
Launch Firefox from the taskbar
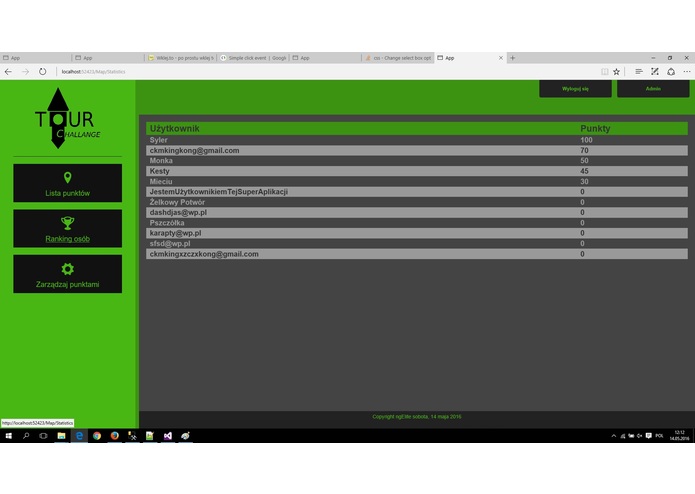click(115, 436)
